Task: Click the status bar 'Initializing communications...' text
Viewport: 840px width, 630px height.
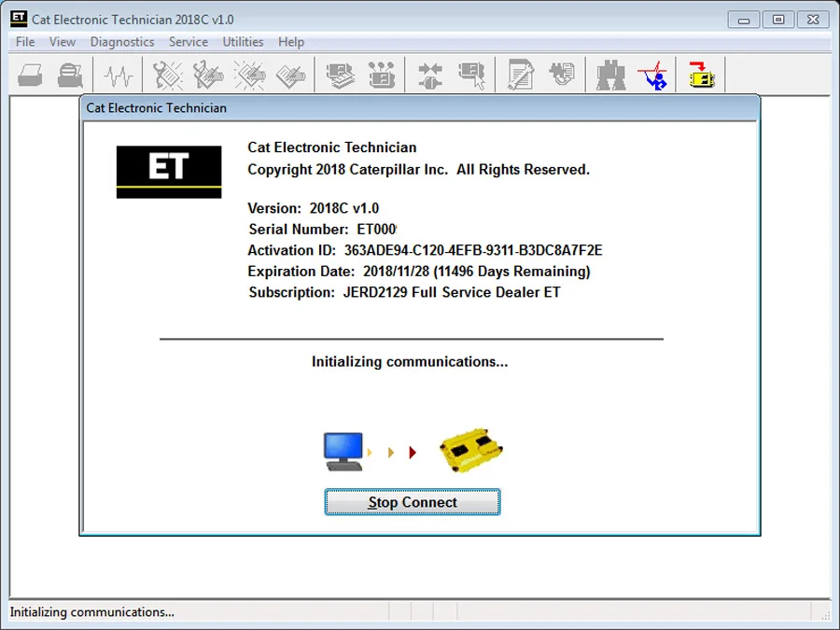Action: 92,611
